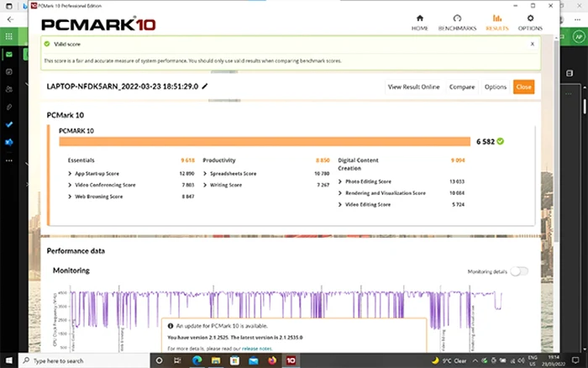The height and width of the screenshot is (368, 588).
Task: Select Digital Content Creation score 9 094
Action: coord(458,160)
